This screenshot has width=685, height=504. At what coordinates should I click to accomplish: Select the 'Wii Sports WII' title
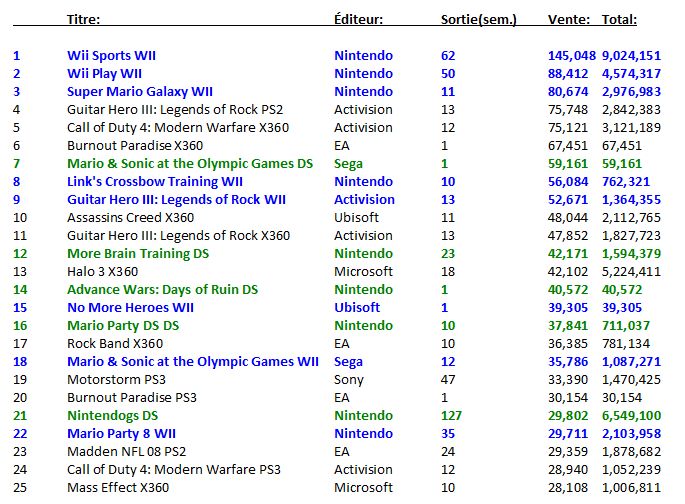111,56
